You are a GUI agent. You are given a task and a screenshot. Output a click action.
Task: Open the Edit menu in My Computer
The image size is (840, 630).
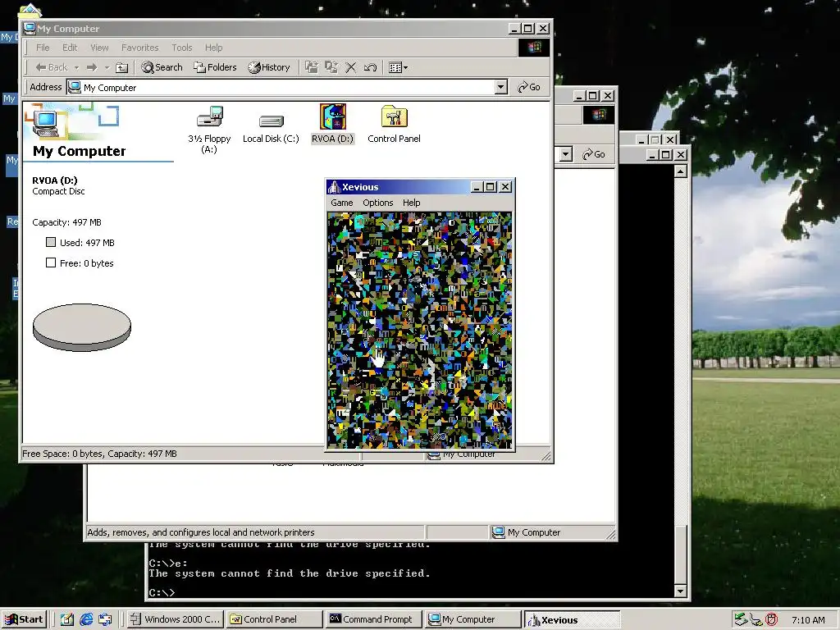[70, 48]
